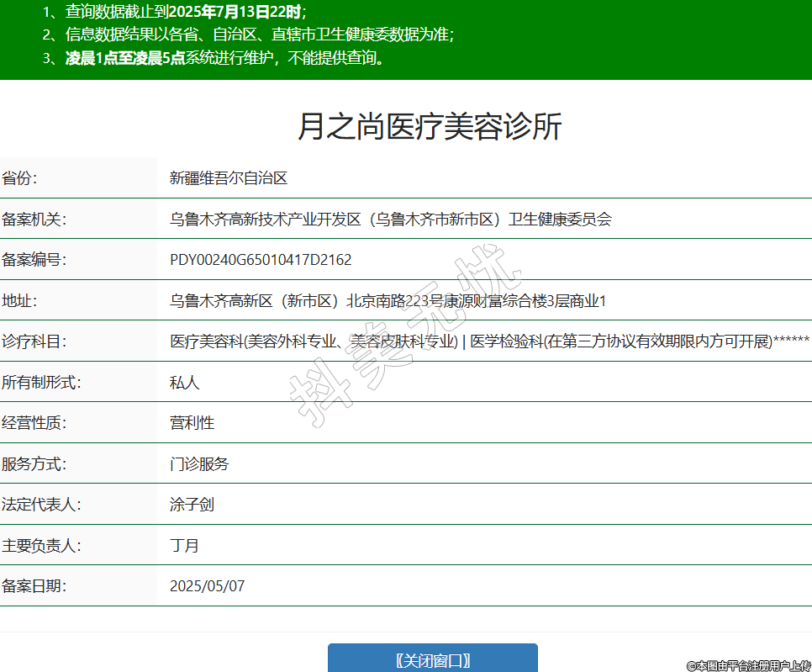The image size is (812, 672).
Task: Click the 诊疗科目 row label
Action: coord(34,341)
